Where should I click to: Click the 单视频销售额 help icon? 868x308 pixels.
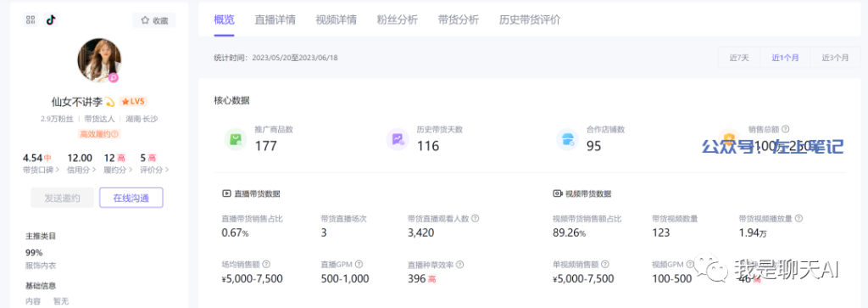tap(605, 264)
